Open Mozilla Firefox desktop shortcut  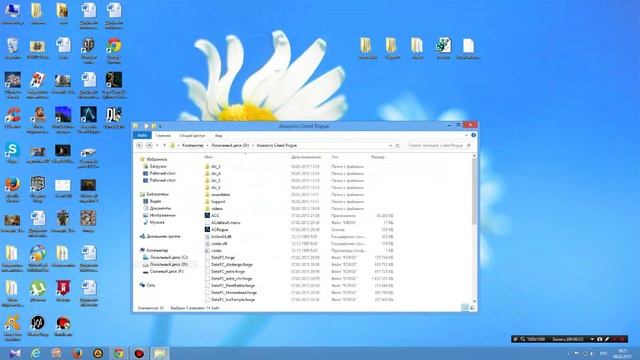pyautogui.click(x=12, y=190)
